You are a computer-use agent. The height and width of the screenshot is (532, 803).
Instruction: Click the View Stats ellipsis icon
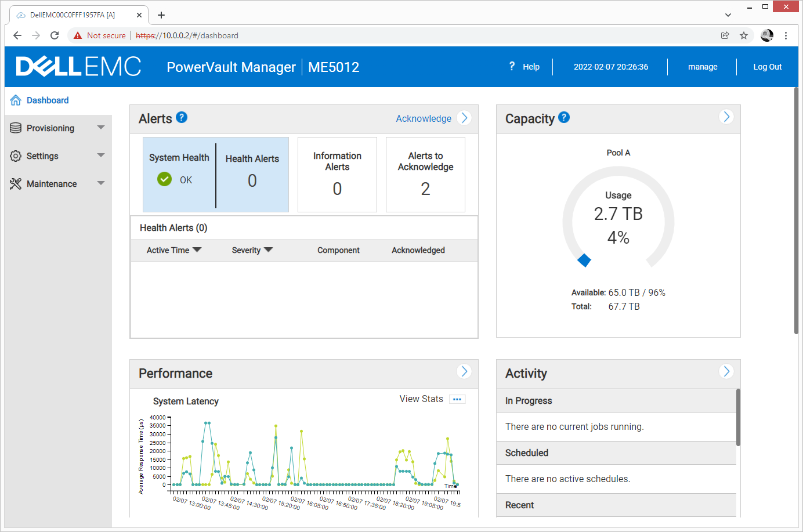[457, 399]
